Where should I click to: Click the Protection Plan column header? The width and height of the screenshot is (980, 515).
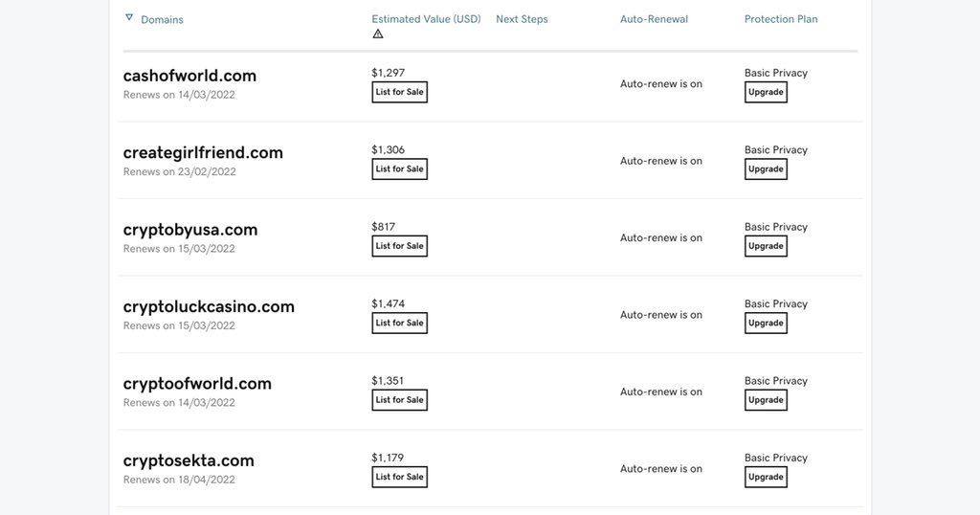781,19
